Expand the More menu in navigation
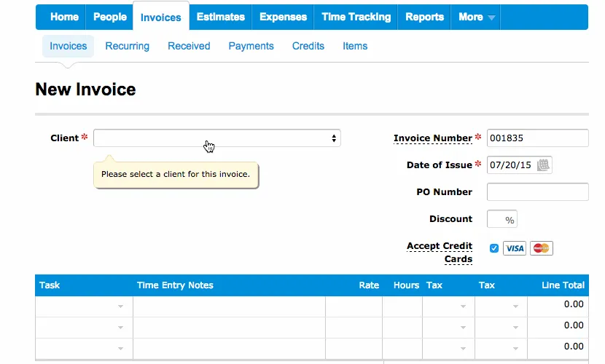Screen dimensions: 605x364 477,17
